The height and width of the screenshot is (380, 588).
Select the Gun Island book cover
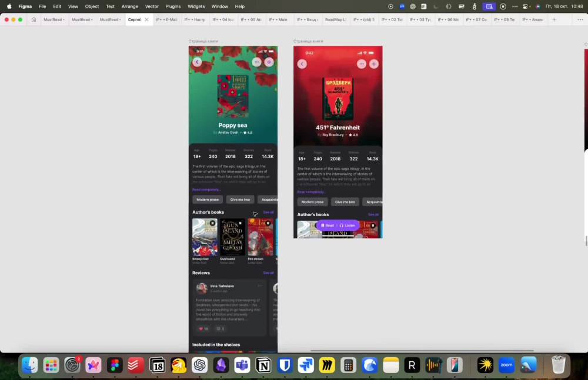pos(232,237)
